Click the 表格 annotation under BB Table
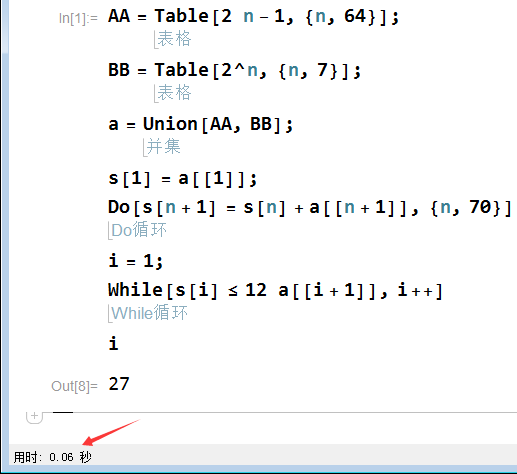 tap(174, 93)
